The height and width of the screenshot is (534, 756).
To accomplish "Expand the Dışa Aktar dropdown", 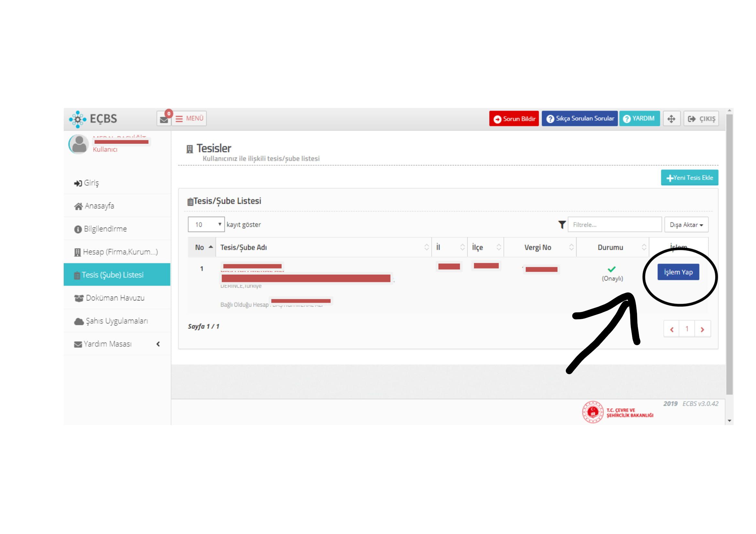I will point(686,225).
